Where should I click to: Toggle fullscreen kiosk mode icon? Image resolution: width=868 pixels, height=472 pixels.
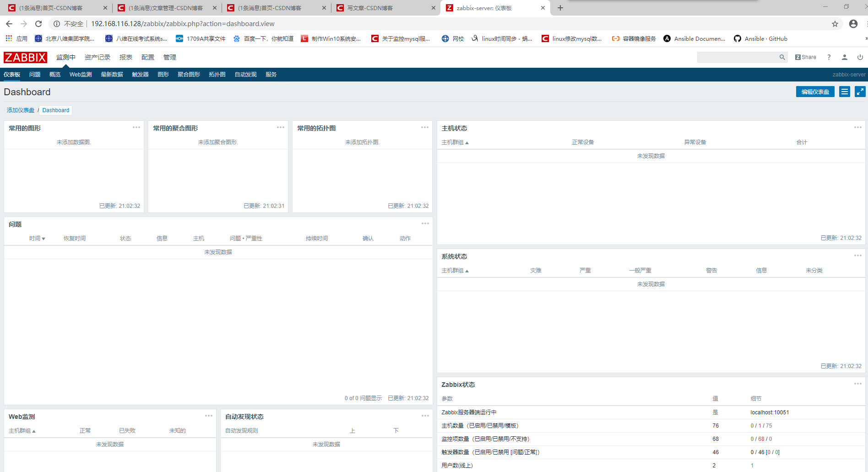click(860, 92)
